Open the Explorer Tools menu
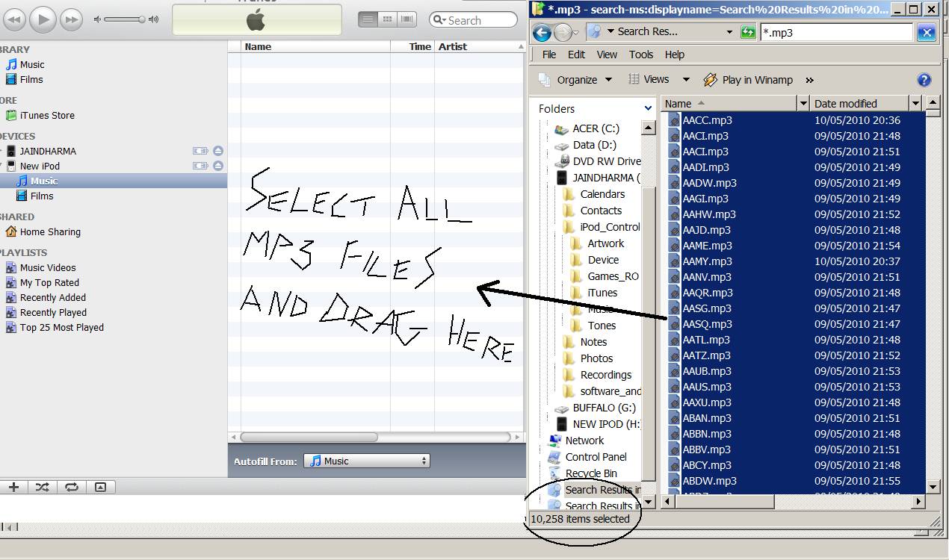949x560 pixels. pos(641,55)
